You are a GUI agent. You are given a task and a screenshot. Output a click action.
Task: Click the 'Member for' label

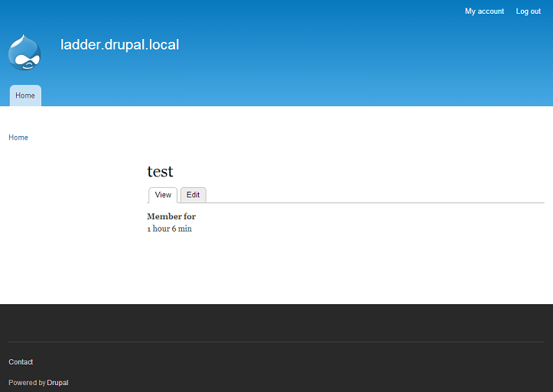coord(171,216)
